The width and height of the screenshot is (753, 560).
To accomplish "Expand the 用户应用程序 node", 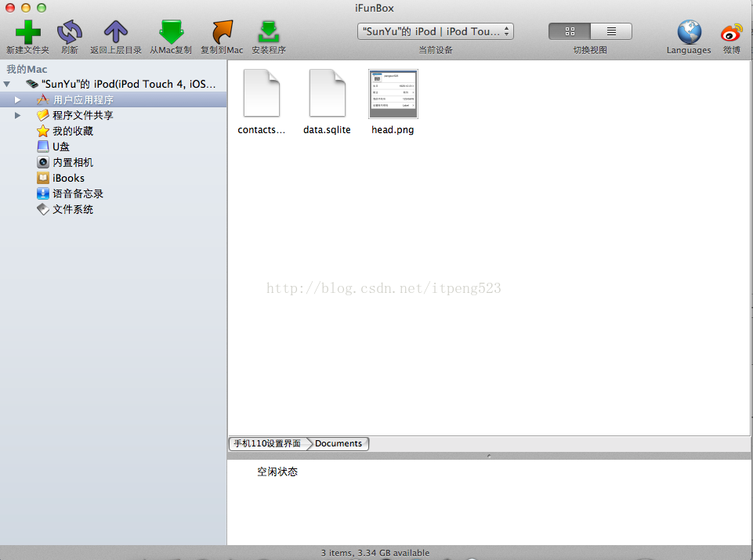I will (17, 99).
